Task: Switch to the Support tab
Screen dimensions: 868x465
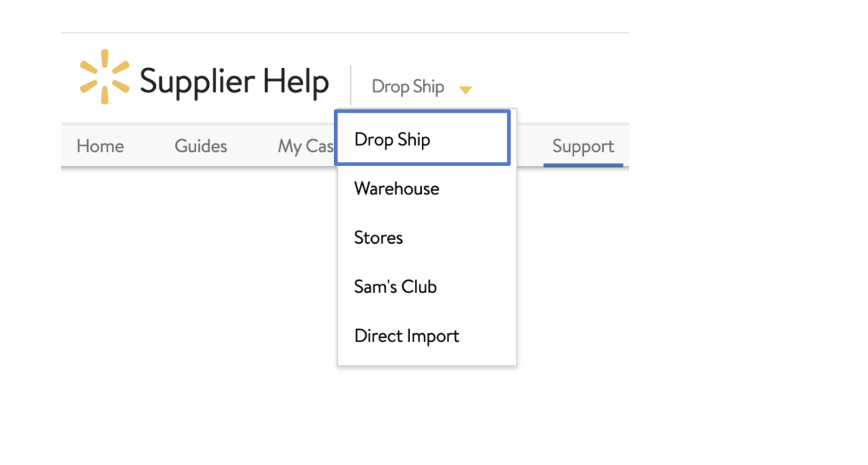Action: point(583,147)
